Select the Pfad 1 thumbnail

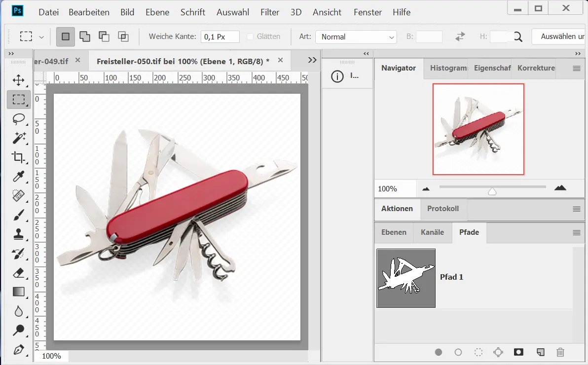(406, 278)
